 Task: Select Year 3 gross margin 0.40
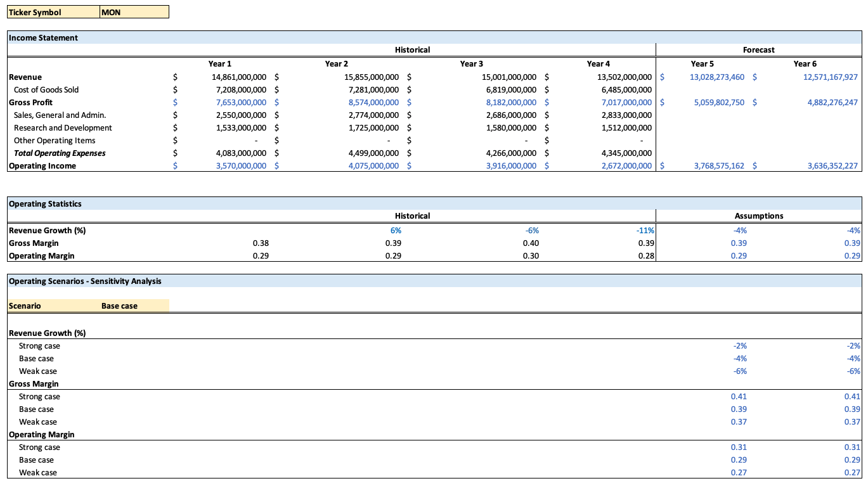[531, 243]
